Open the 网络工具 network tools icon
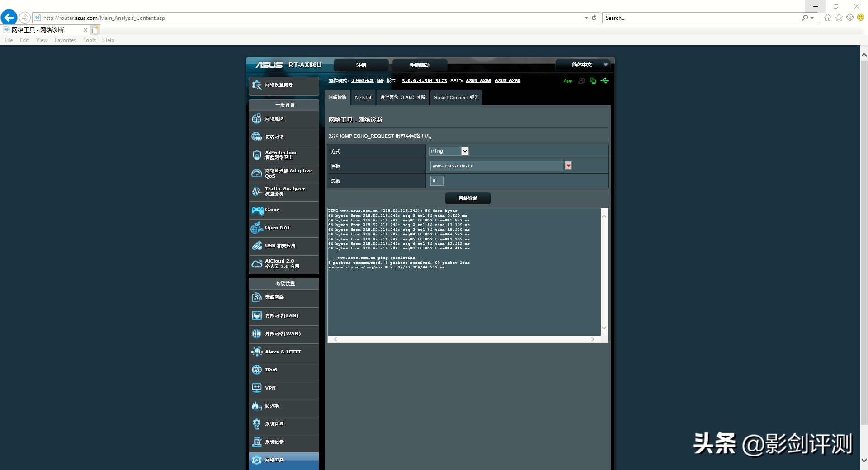868x470 pixels. 257,460
